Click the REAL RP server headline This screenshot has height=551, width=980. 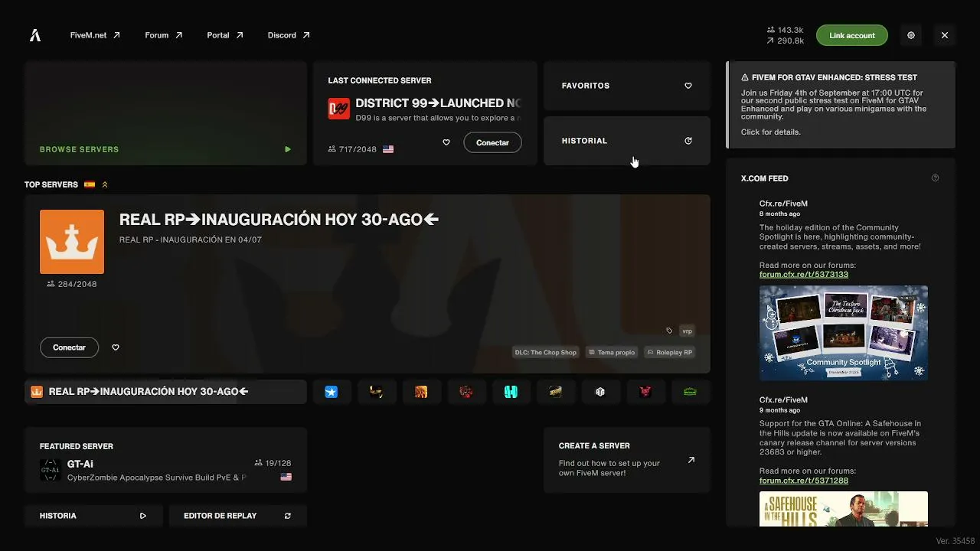pyautogui.click(x=279, y=220)
